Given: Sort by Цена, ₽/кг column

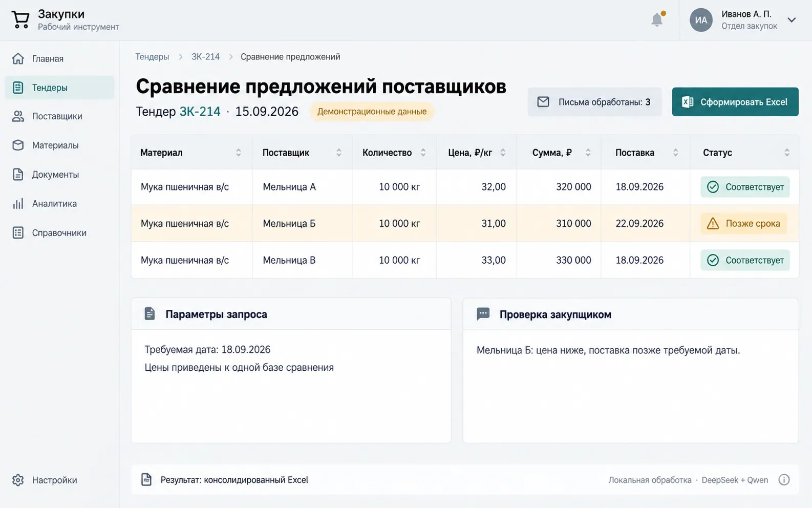Looking at the screenshot, I should (503, 153).
